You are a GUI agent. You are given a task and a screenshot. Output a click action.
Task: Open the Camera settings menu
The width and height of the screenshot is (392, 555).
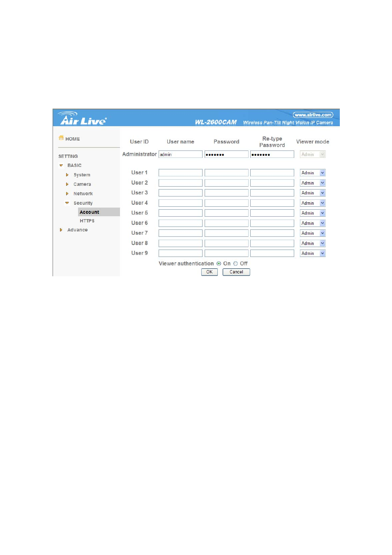[82, 184]
